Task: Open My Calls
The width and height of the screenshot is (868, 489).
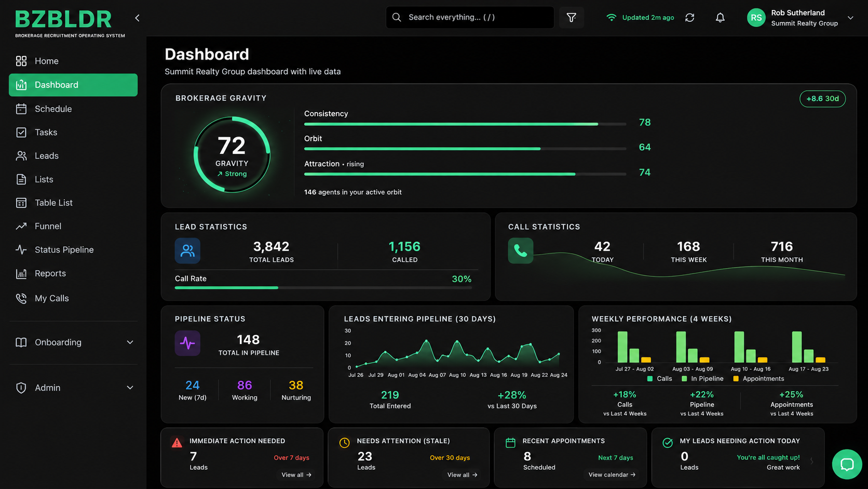Action: (x=73, y=298)
